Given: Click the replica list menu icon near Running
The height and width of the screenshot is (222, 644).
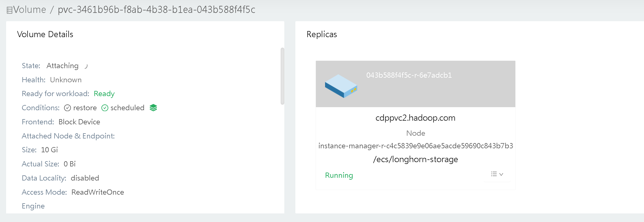Looking at the screenshot, I should click(x=494, y=174).
